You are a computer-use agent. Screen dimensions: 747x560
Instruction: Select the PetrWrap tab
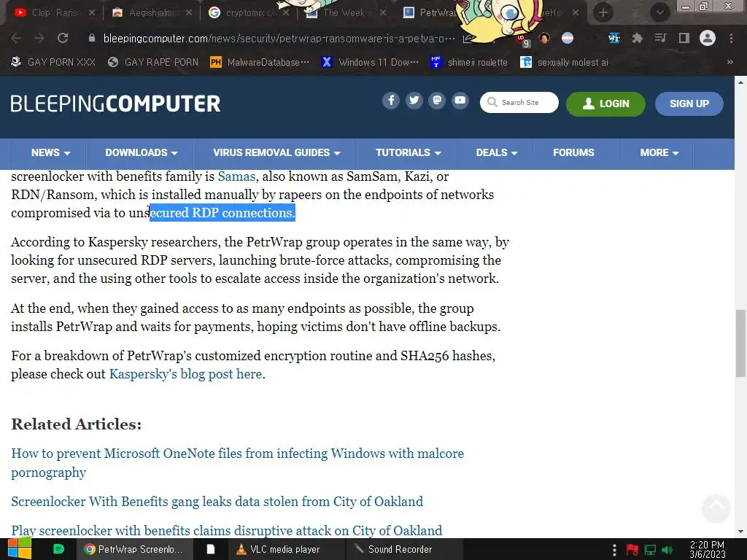tap(429, 13)
